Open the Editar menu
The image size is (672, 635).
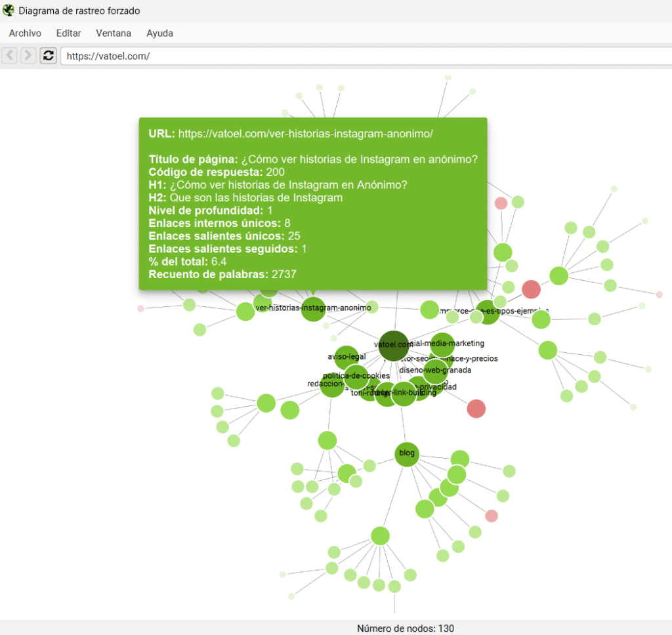click(x=68, y=33)
